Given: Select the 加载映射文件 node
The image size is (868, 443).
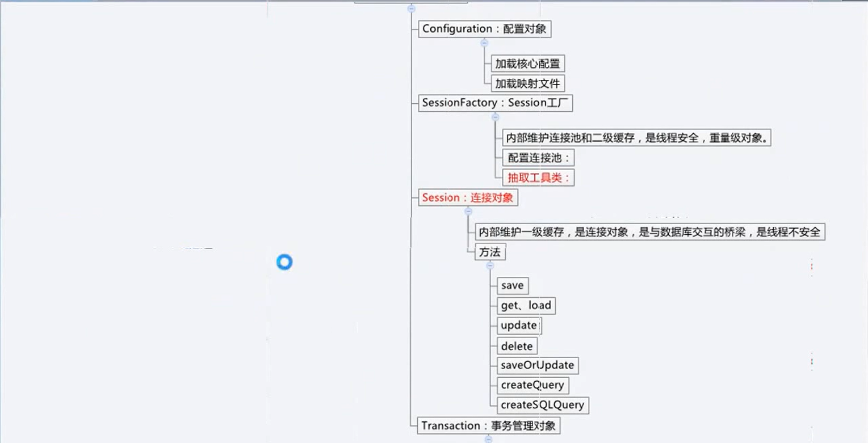Looking at the screenshot, I should click(527, 84).
